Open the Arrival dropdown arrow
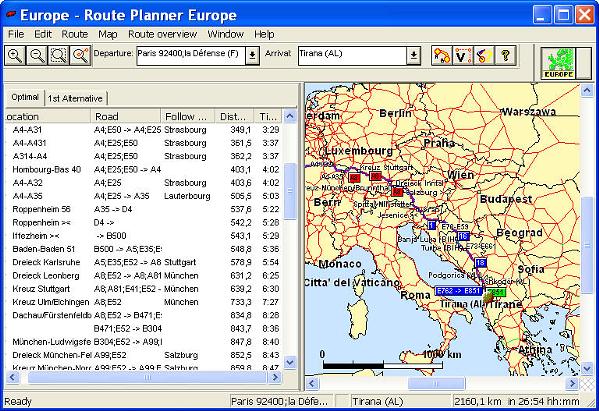Screen dimensions: 599x411 tap(413, 56)
